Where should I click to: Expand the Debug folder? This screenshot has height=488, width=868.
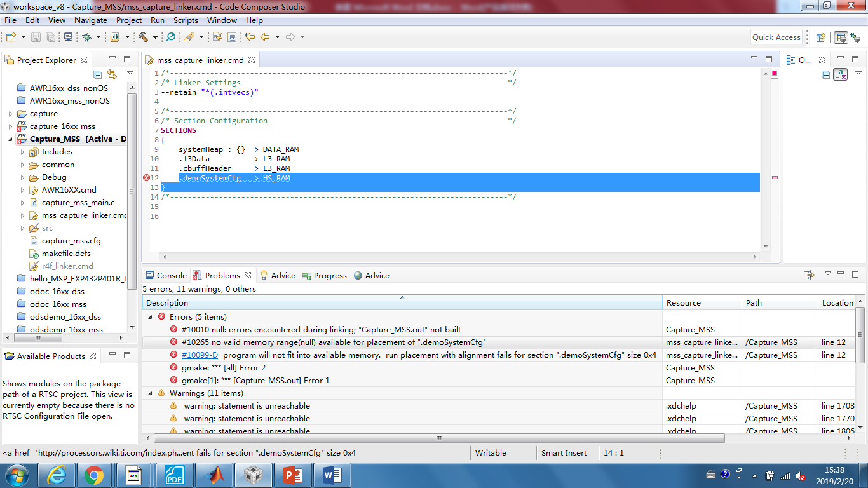point(22,177)
